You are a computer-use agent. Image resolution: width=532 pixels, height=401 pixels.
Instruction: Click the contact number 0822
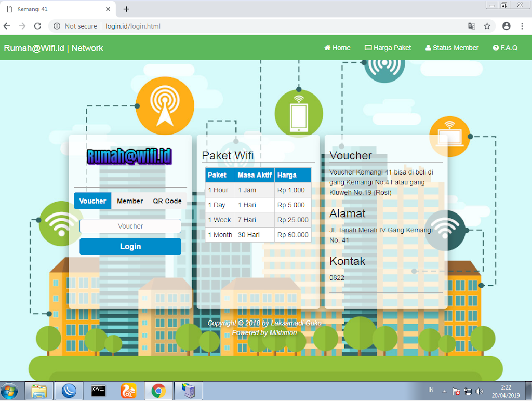[x=337, y=278]
